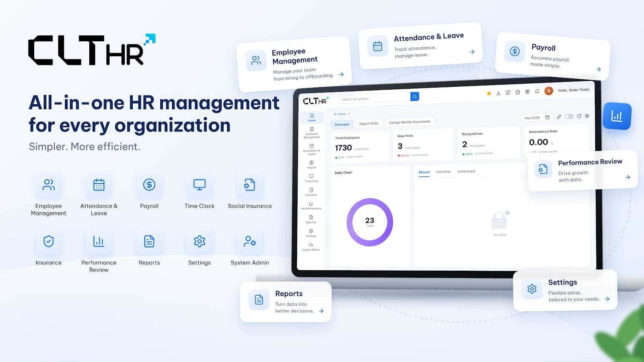Viewport: 644px width, 362px height.
Task: Click the Employee Management icon in feature grid
Action: 49,185
